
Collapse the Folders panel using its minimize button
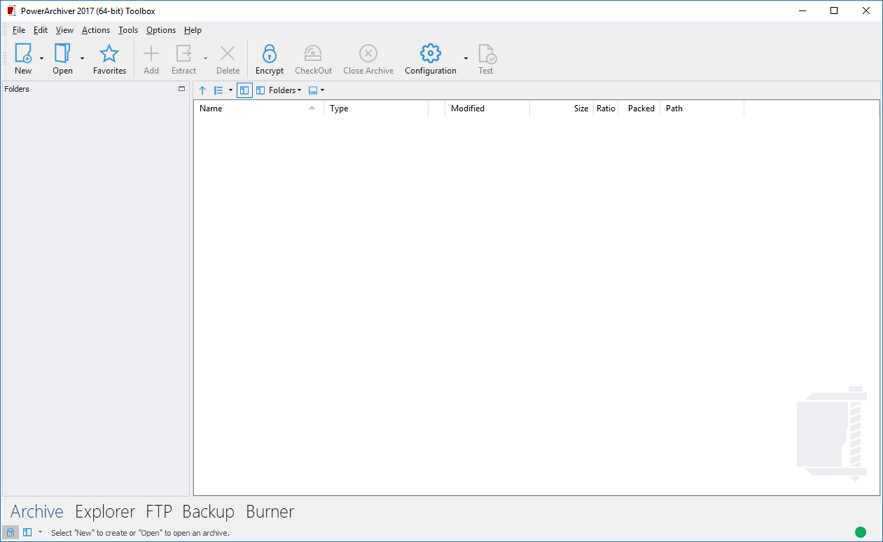tap(181, 88)
